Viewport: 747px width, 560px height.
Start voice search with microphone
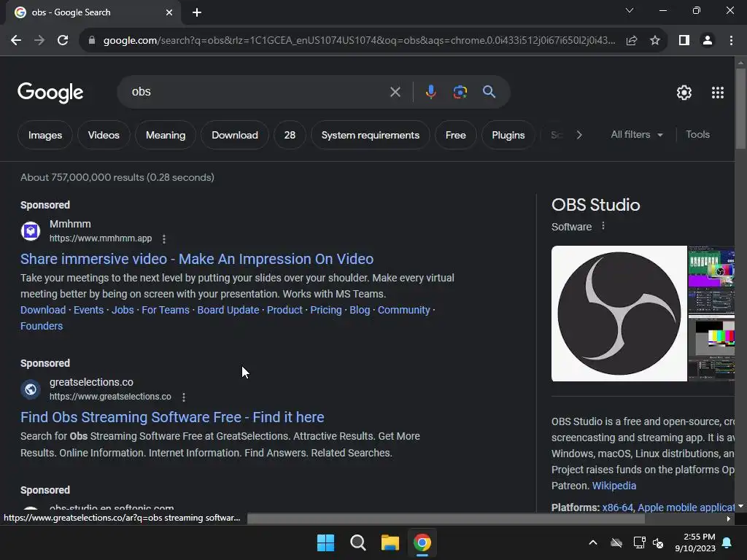[x=430, y=92]
